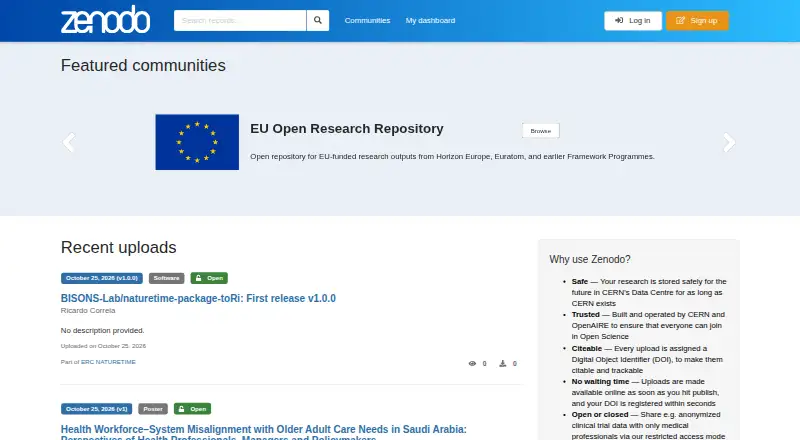
Task: Open the ERC NATURETIME community link
Action: (x=108, y=362)
